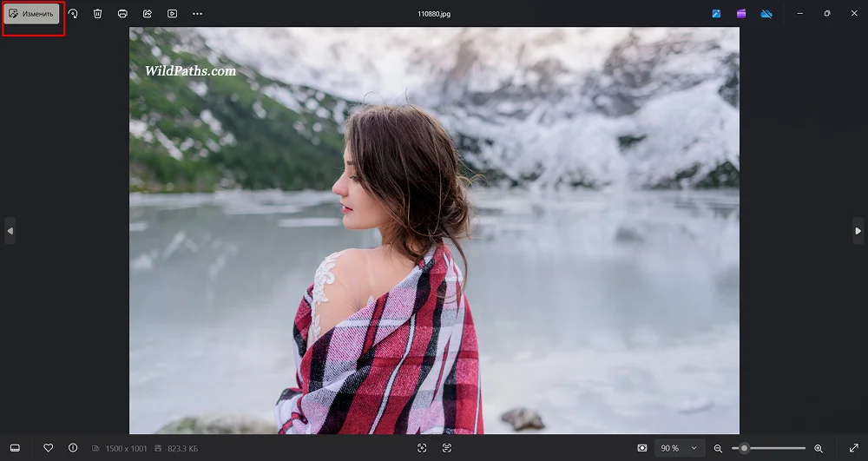Click the OneDrive cloud icon
Image resolution: width=868 pixels, height=461 pixels.
(766, 14)
